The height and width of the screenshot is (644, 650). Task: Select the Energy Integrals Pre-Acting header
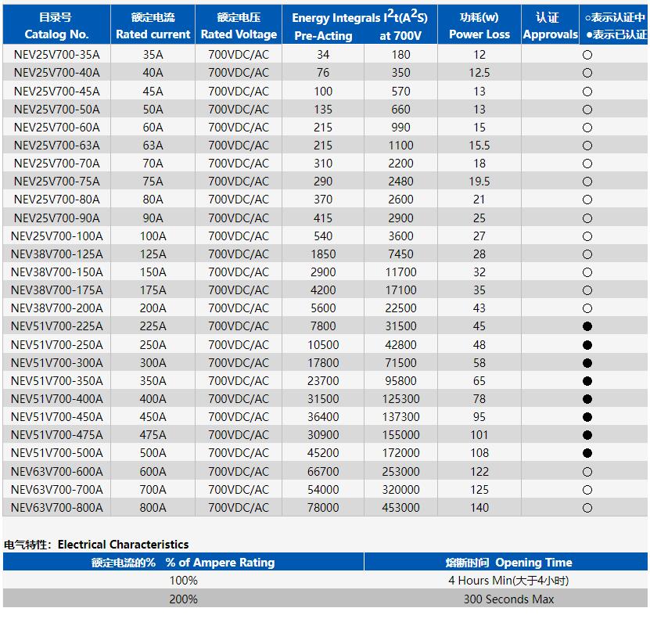[323, 35]
